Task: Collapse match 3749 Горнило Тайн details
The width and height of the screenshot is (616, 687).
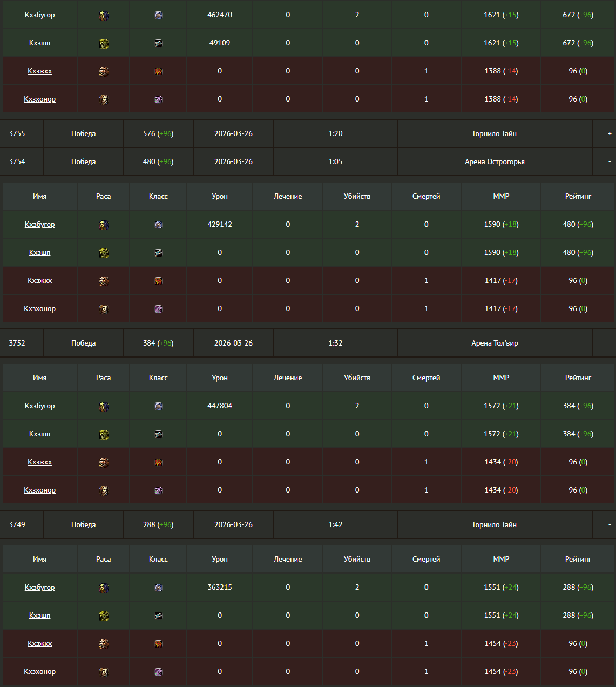Action: (x=610, y=524)
